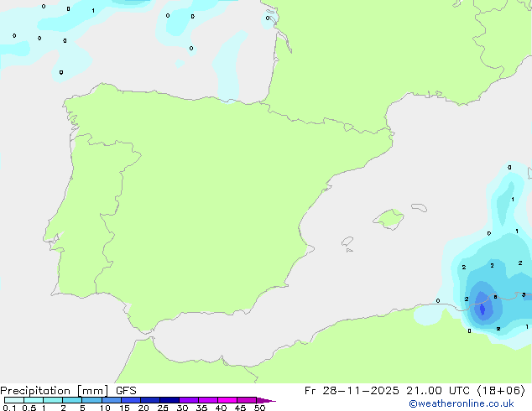Select the 30–35 mm purple legend swatch
Screen dimensions: 532x411
[x=189, y=400]
